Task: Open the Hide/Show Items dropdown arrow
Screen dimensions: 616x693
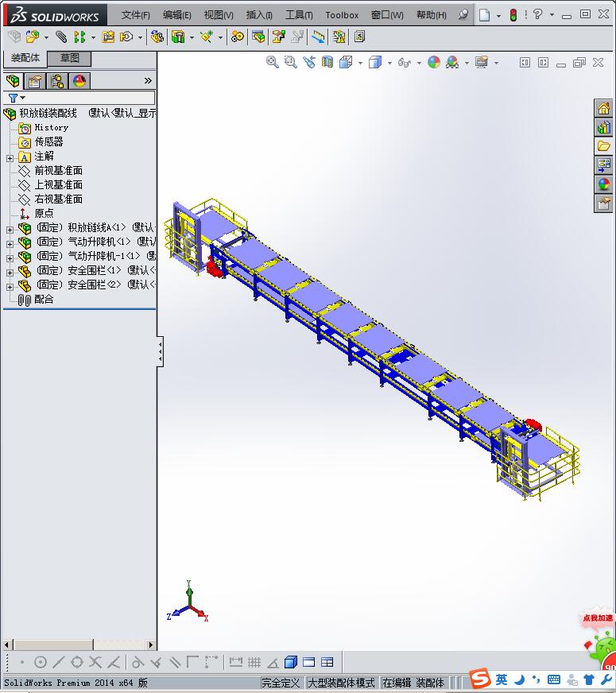Action: point(419,64)
